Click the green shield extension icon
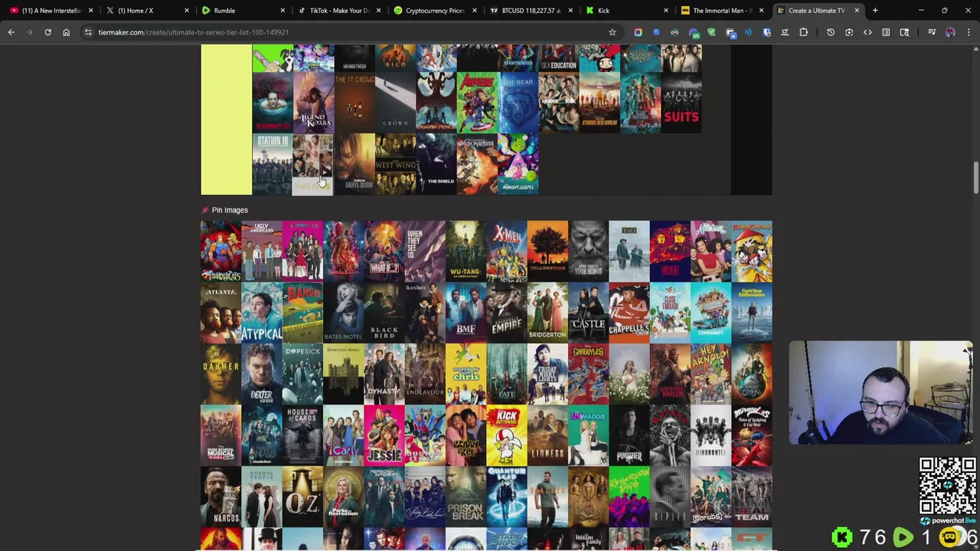 tap(711, 32)
